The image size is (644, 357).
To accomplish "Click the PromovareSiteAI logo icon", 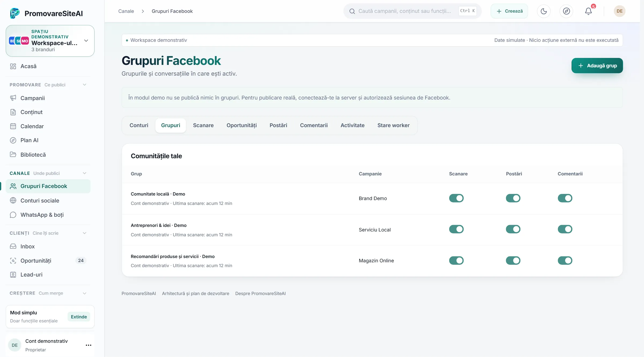I will pyautogui.click(x=15, y=13).
